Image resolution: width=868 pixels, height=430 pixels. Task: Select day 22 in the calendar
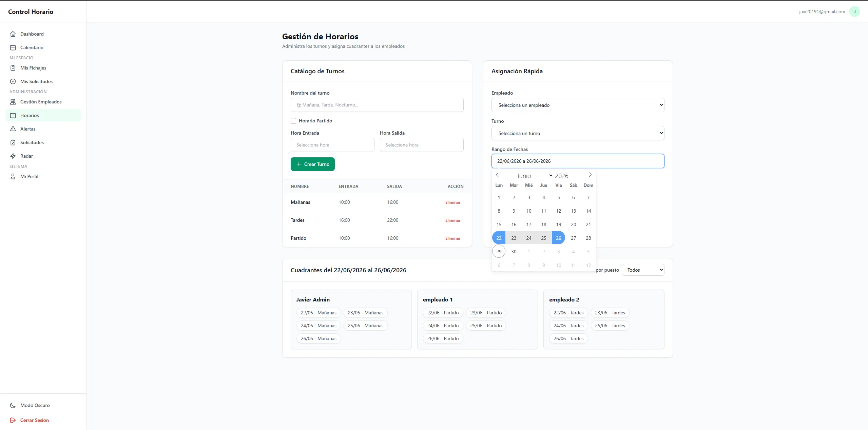pos(499,238)
